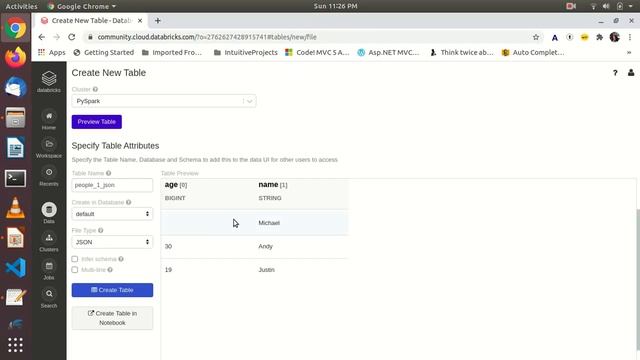Open a new Chrome tab
The height and width of the screenshot is (360, 640).
(x=158, y=21)
